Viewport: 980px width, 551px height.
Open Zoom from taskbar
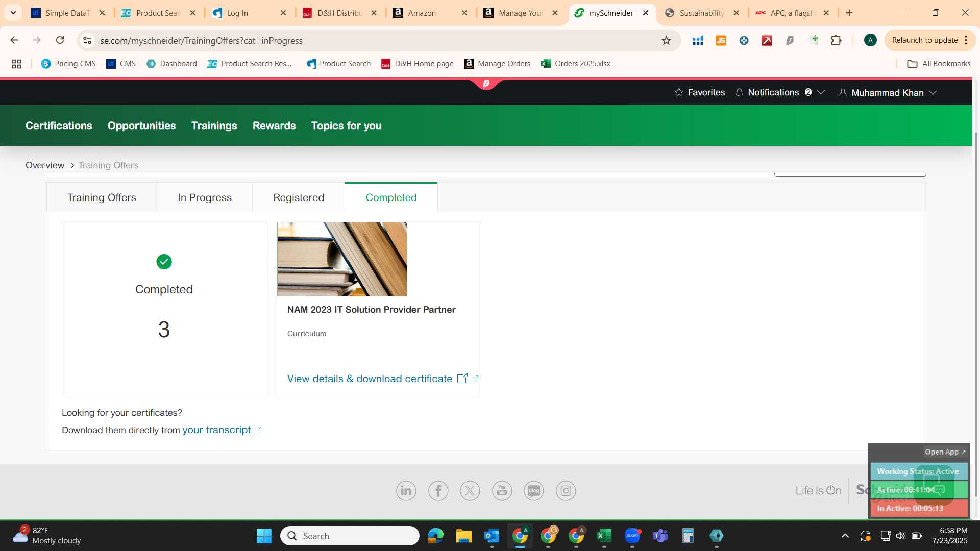click(632, 536)
